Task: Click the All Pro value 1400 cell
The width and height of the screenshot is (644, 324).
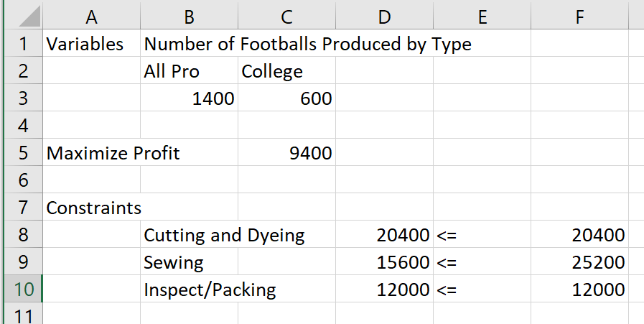Action: coord(189,98)
